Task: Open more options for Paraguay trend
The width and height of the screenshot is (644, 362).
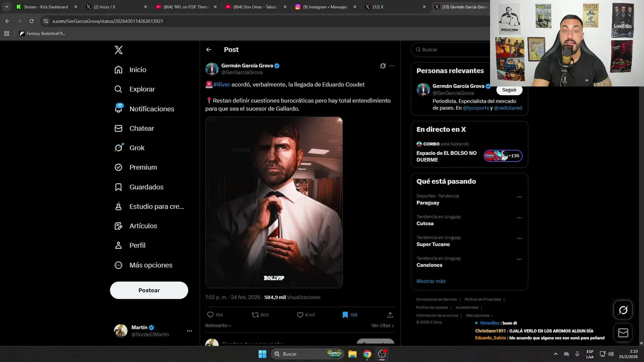Action: [x=519, y=197]
